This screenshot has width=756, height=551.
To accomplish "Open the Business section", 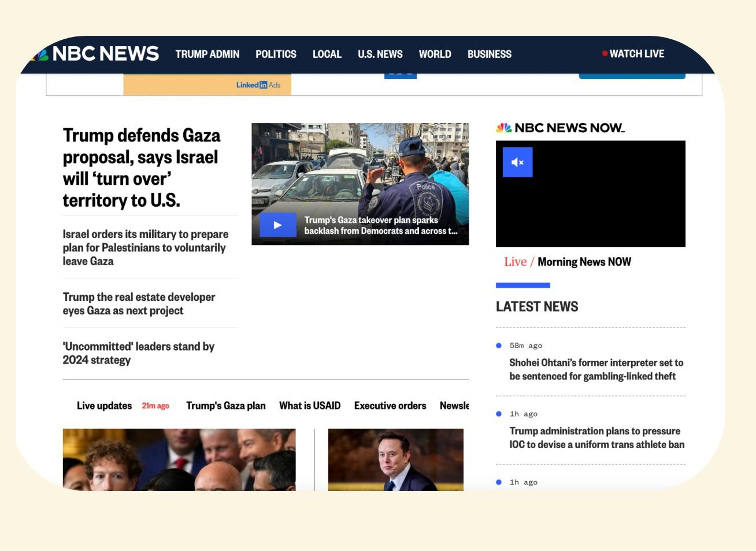I will pyautogui.click(x=490, y=54).
